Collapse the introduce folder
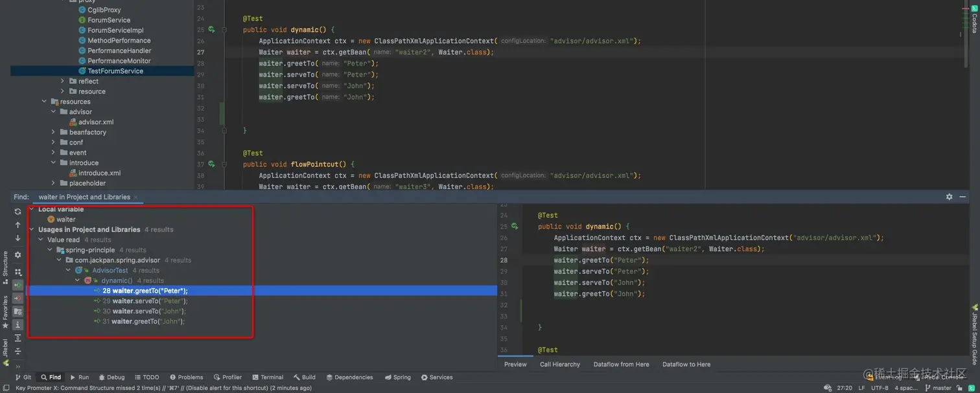 (x=54, y=163)
